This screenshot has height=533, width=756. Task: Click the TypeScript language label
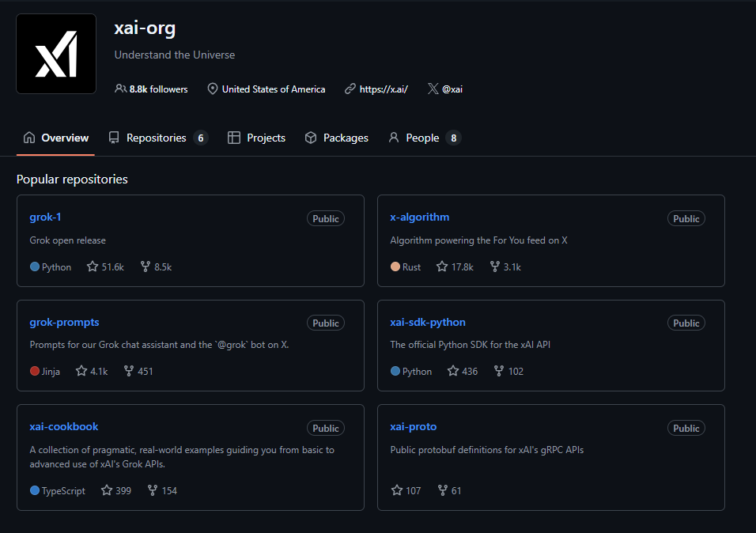(63, 491)
